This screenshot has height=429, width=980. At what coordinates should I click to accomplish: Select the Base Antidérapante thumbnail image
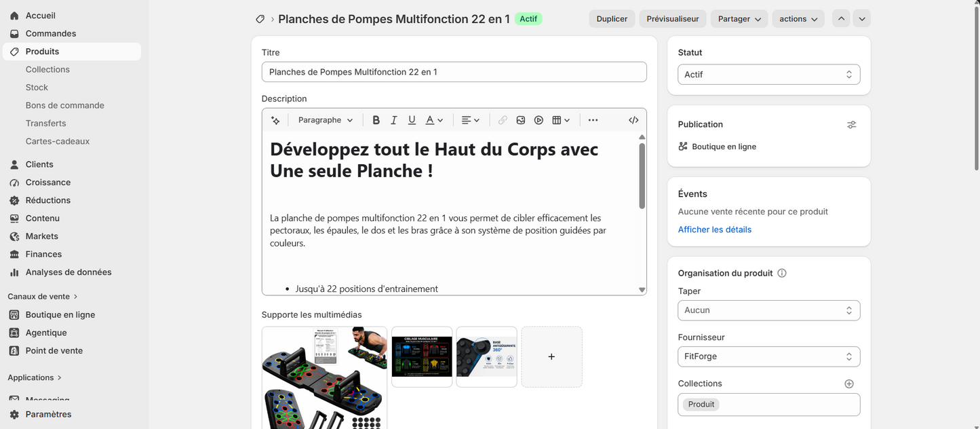click(x=487, y=357)
